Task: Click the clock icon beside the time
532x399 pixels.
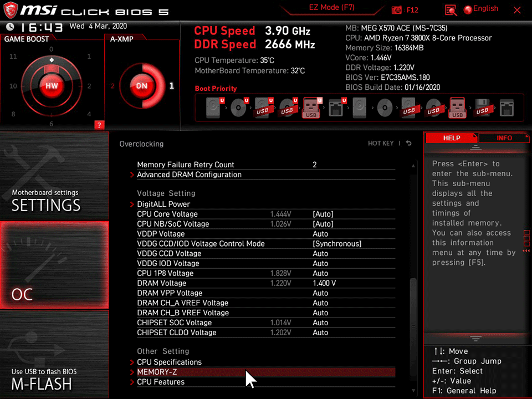Action: pyautogui.click(x=10, y=27)
